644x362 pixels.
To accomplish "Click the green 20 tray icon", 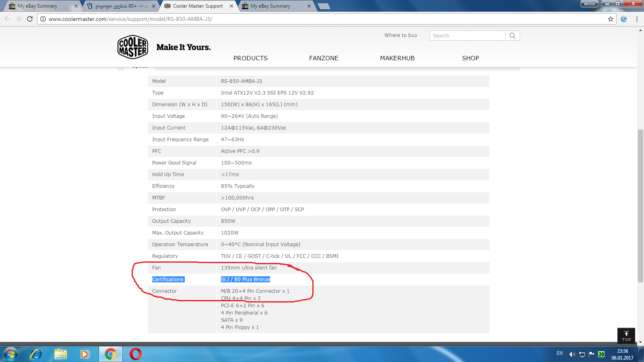I will pos(601,354).
